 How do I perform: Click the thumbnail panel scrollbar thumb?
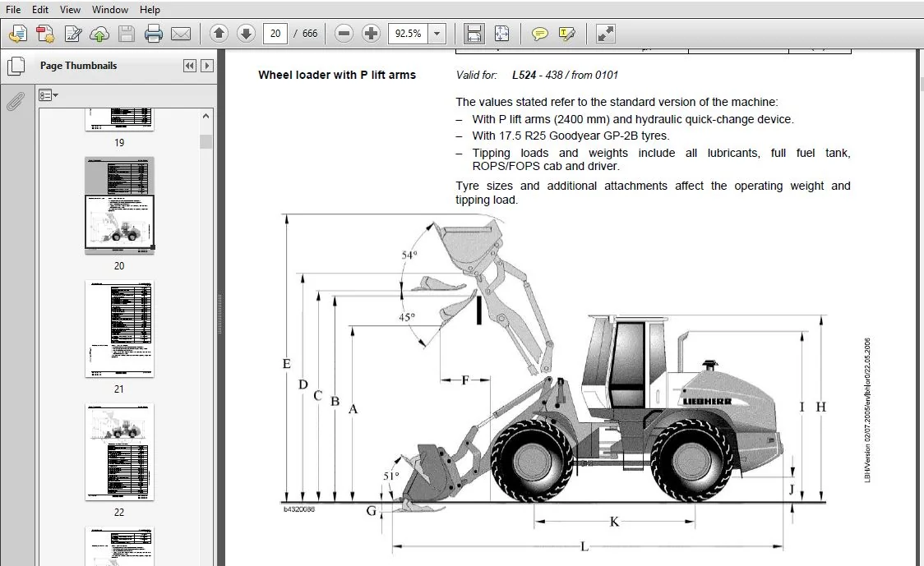tap(206, 141)
